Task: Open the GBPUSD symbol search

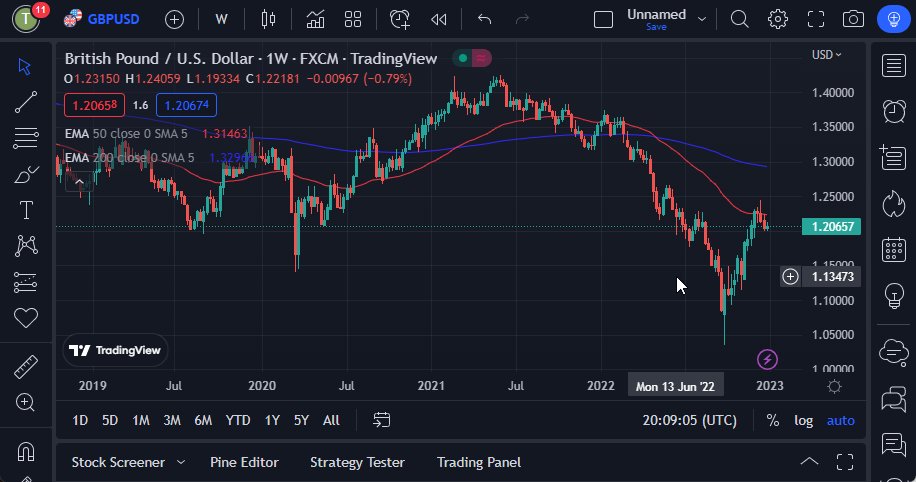Action: (102, 19)
